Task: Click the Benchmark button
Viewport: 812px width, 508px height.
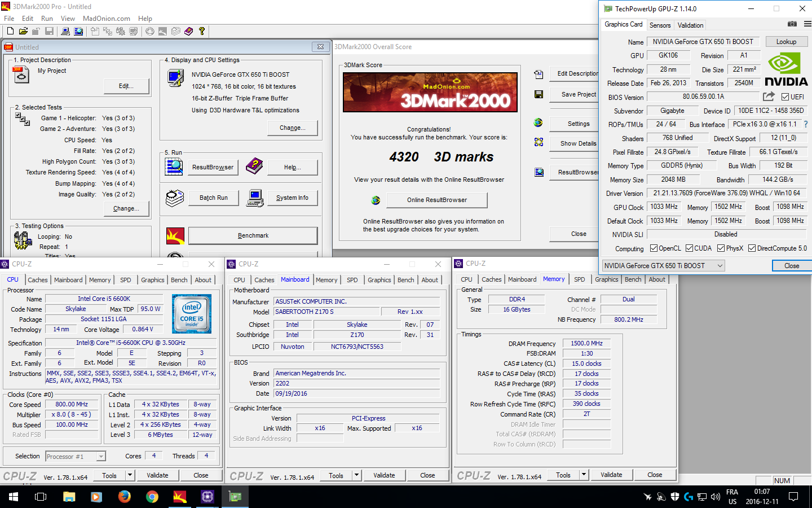Action: tap(253, 235)
